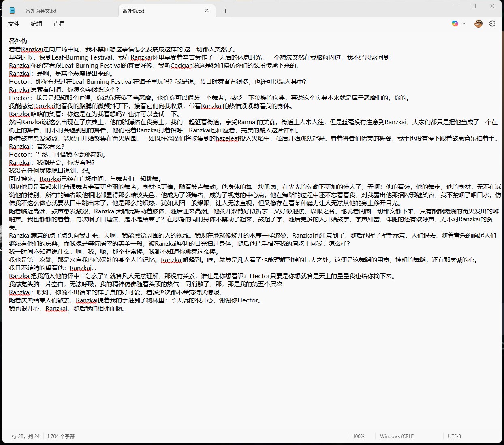Minimize the Notepad window
504x445 pixels.
point(455,6)
